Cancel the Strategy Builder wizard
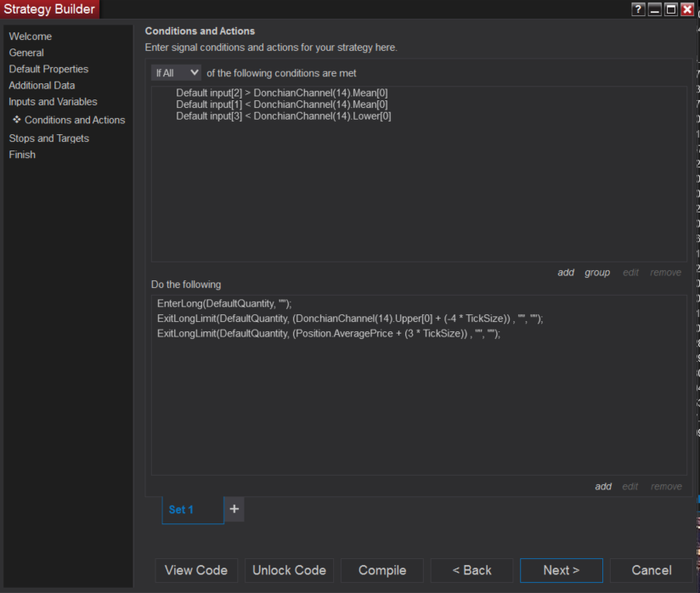Screen dimensions: 700x593 [652, 570]
